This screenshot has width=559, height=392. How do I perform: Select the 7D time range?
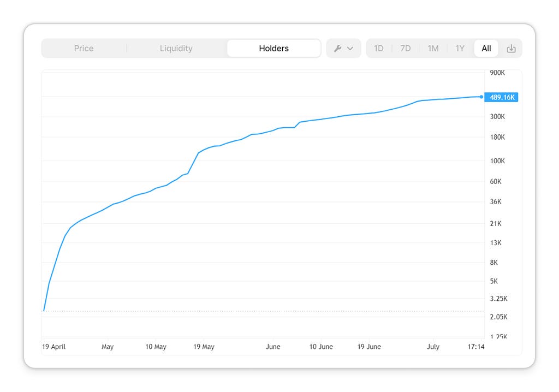tap(406, 48)
